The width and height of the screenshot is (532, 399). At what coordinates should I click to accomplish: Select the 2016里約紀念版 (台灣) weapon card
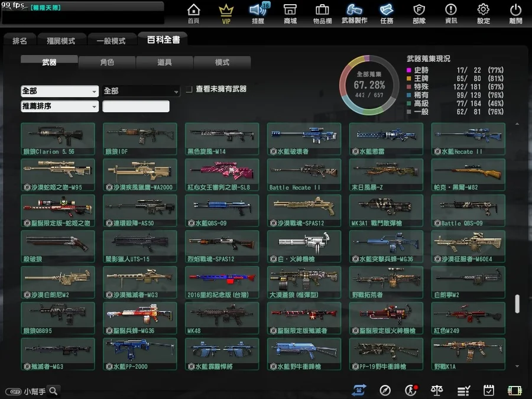point(222,283)
